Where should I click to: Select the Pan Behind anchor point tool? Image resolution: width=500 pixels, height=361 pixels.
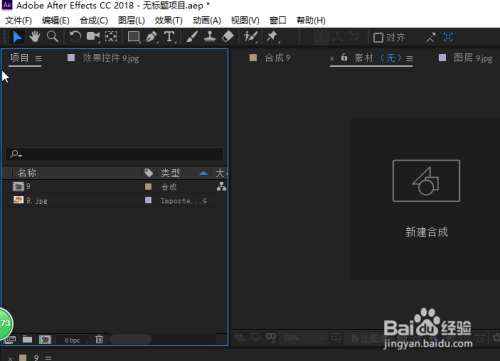(x=111, y=37)
